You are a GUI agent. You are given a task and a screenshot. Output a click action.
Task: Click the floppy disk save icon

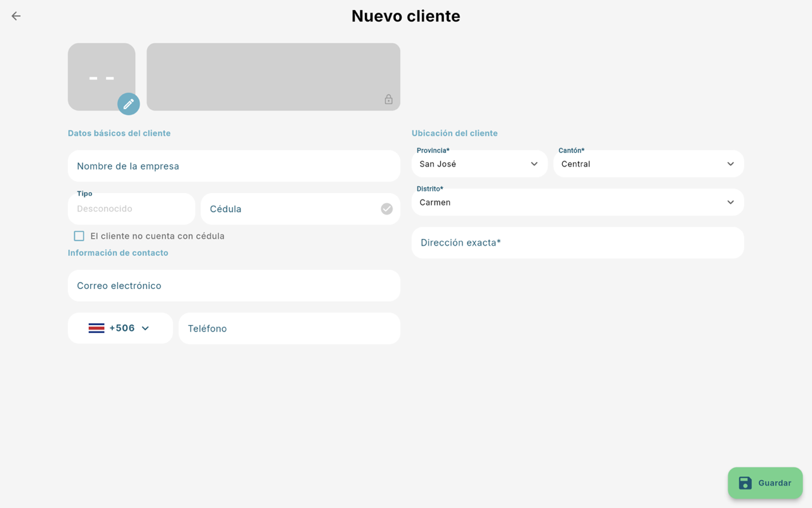pos(745,483)
